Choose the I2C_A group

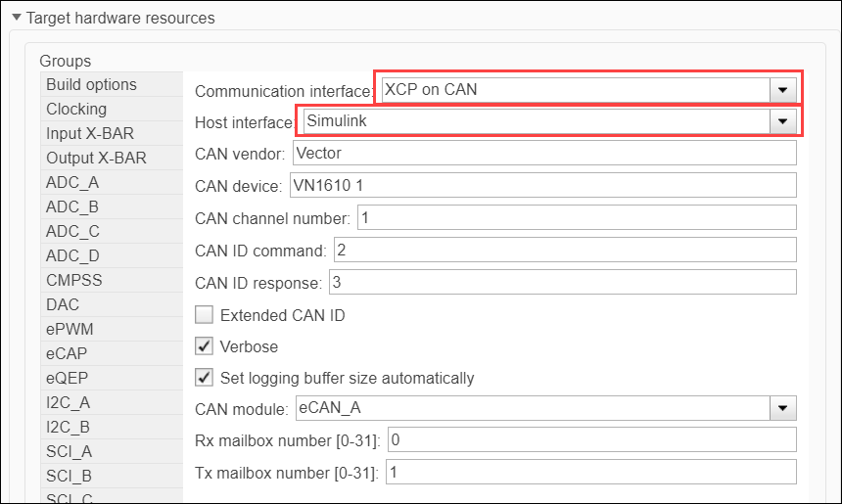pyautogui.click(x=68, y=403)
